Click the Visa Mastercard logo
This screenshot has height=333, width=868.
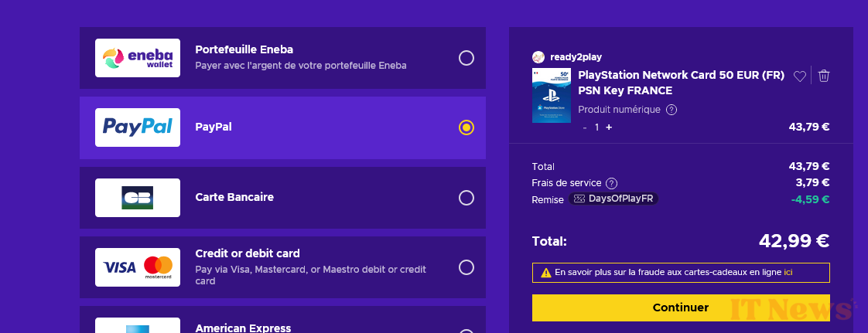[138, 267]
